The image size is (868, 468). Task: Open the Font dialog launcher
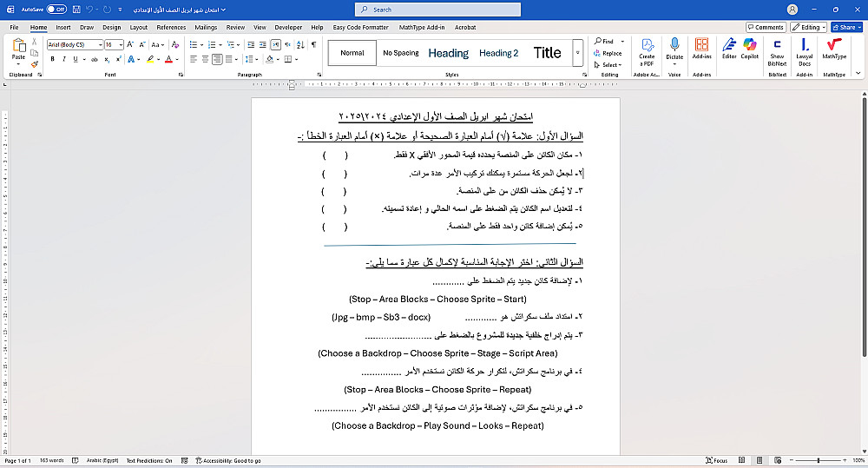coord(181,74)
